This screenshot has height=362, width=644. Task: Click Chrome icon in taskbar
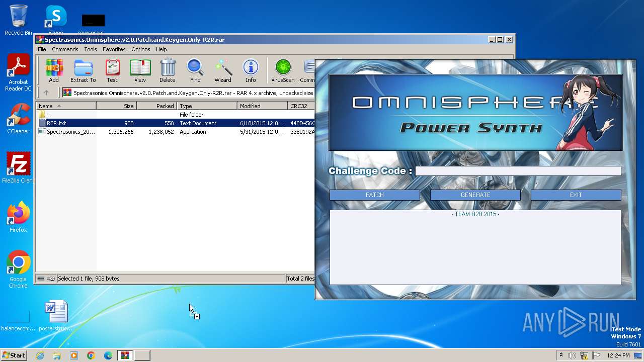91,355
